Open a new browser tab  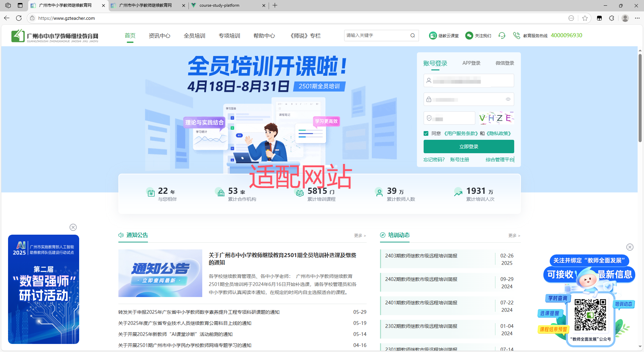click(275, 5)
